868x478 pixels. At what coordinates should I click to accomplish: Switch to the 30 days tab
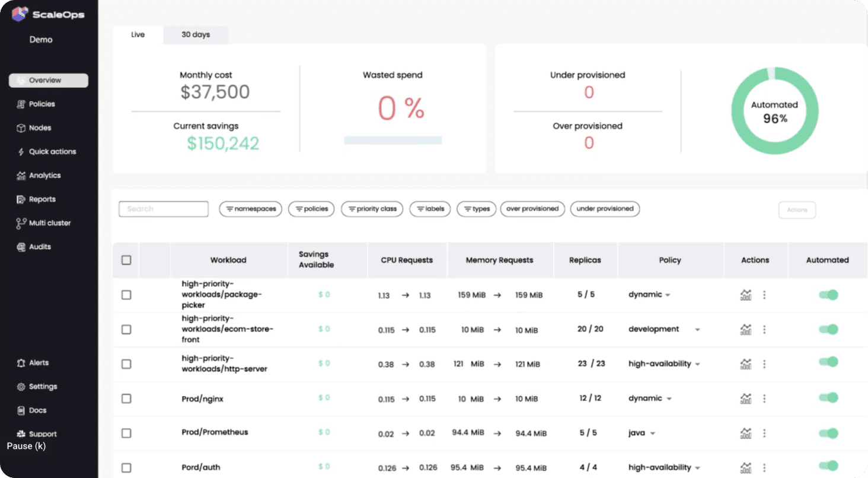(196, 34)
